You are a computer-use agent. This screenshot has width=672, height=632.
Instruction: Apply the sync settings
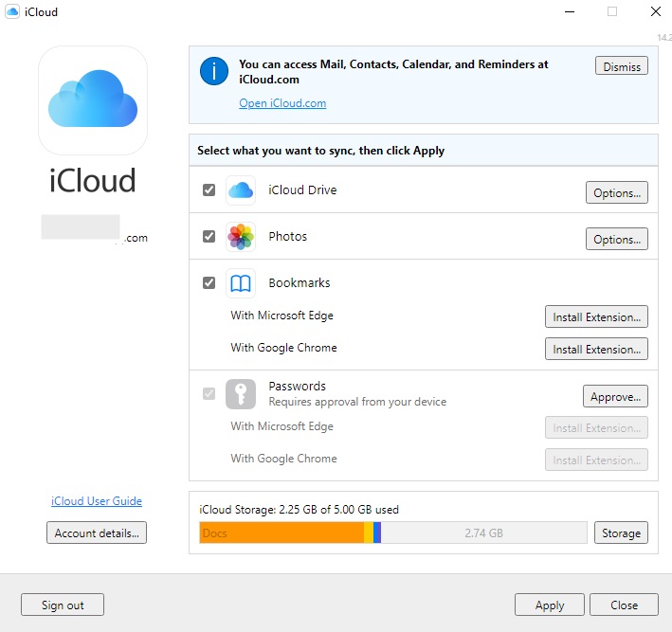pyautogui.click(x=550, y=605)
